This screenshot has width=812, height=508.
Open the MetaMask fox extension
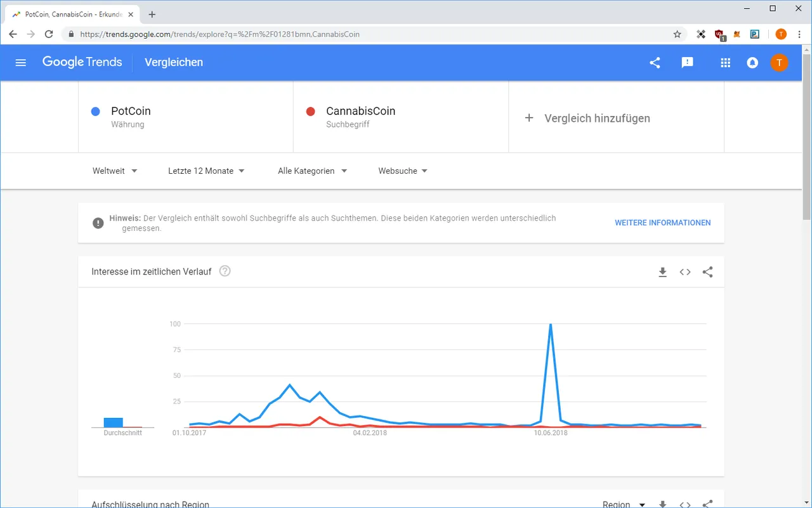click(x=737, y=34)
